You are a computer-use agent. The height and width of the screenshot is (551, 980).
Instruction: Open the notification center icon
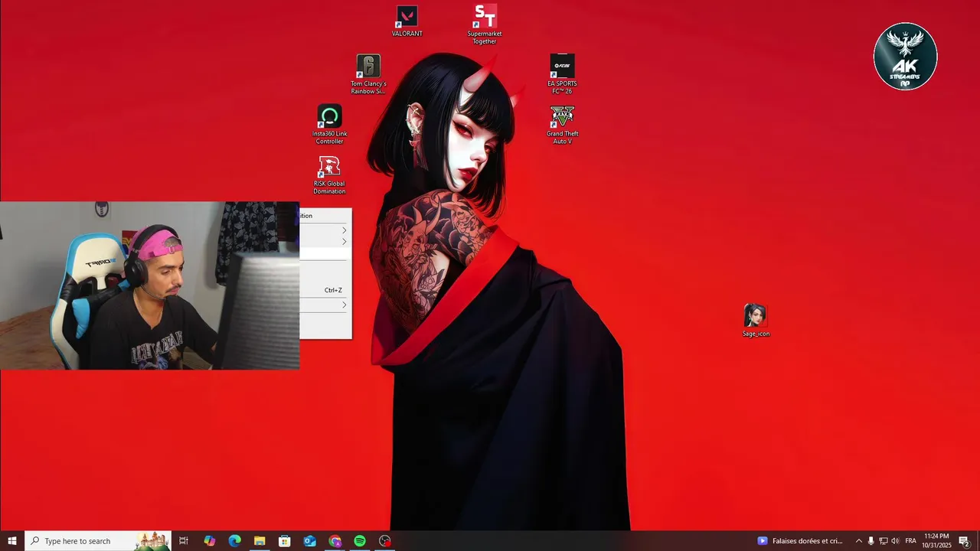click(x=964, y=541)
